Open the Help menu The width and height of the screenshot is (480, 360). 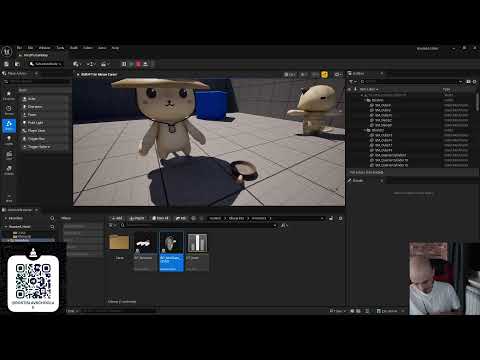tap(115, 48)
